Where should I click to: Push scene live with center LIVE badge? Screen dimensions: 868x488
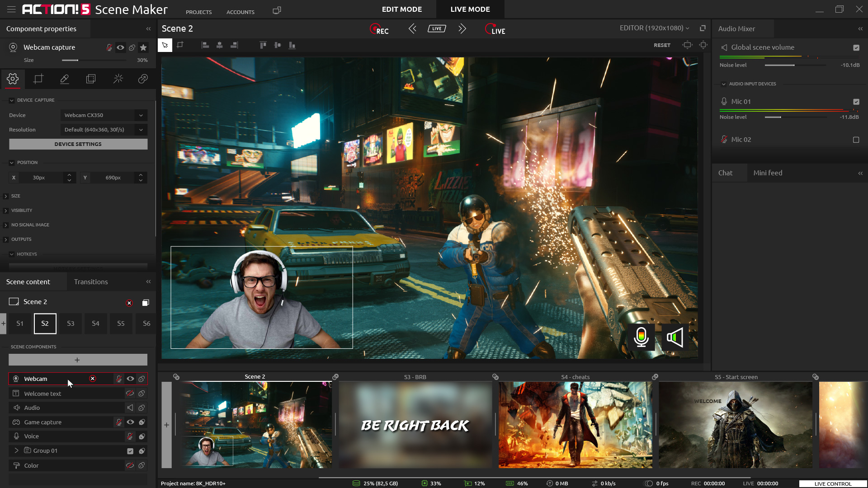[437, 28]
